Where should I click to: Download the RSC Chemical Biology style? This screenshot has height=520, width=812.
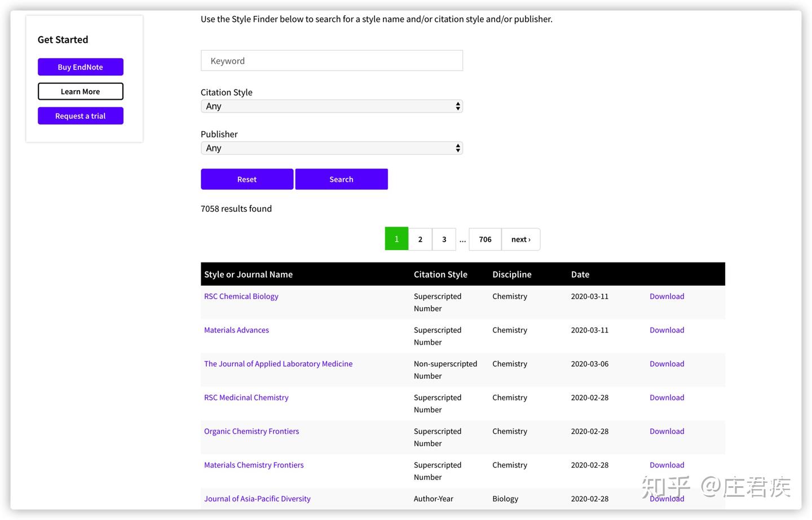coord(667,296)
